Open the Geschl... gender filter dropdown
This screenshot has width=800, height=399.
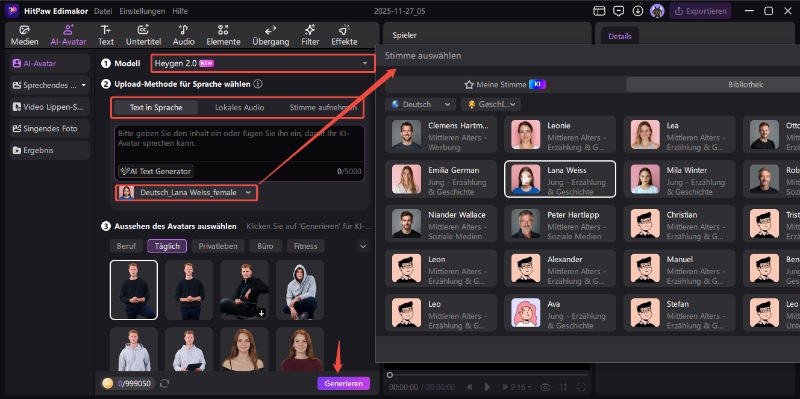coord(490,104)
